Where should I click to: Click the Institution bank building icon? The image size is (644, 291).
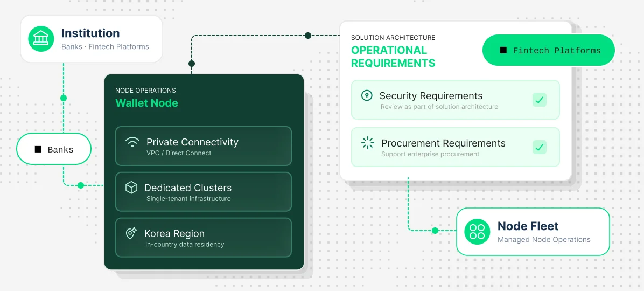41,39
